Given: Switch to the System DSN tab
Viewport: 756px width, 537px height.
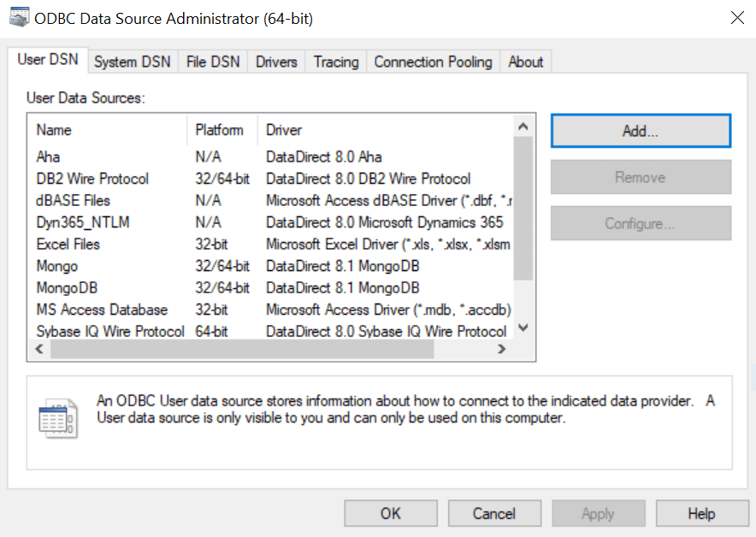Looking at the screenshot, I should point(132,62).
